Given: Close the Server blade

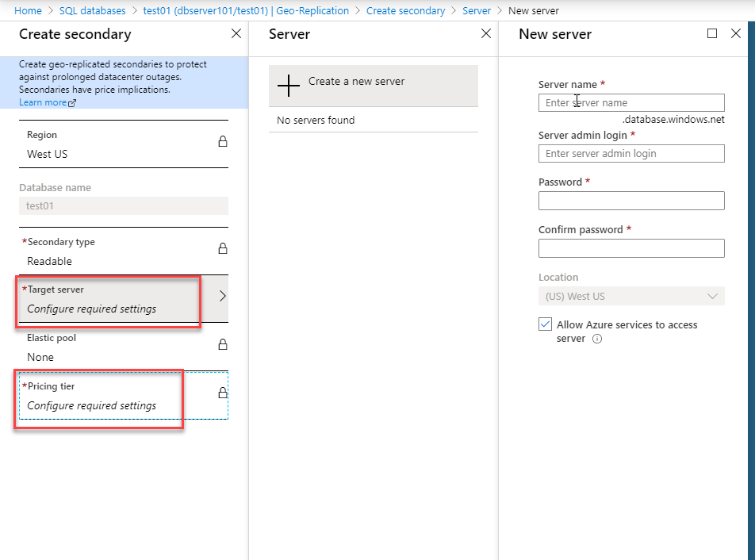Looking at the screenshot, I should [x=486, y=33].
